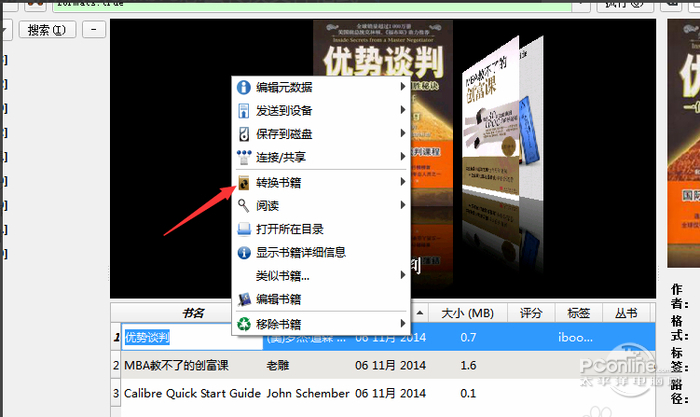This screenshot has width=700, height=417.
Task: Expand the 阅读 submenu arrow
Action: (403, 205)
